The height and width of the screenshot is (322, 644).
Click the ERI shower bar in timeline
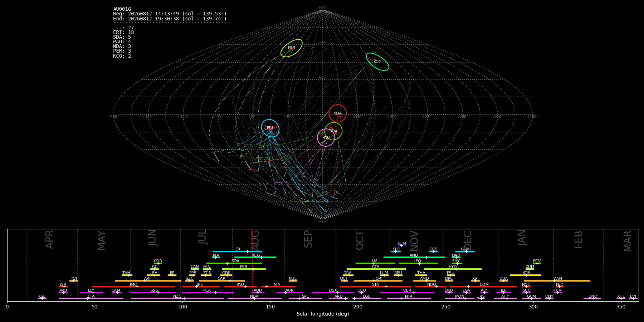pos(238,252)
